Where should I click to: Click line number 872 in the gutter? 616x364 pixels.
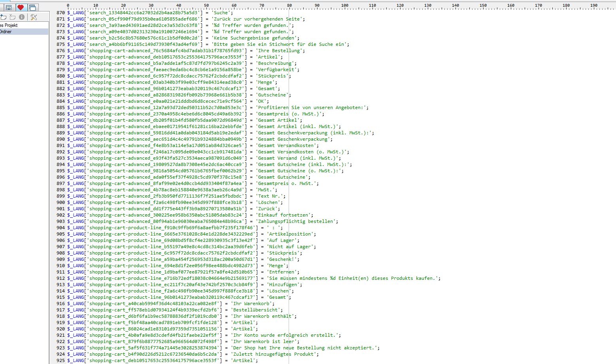[60, 25]
